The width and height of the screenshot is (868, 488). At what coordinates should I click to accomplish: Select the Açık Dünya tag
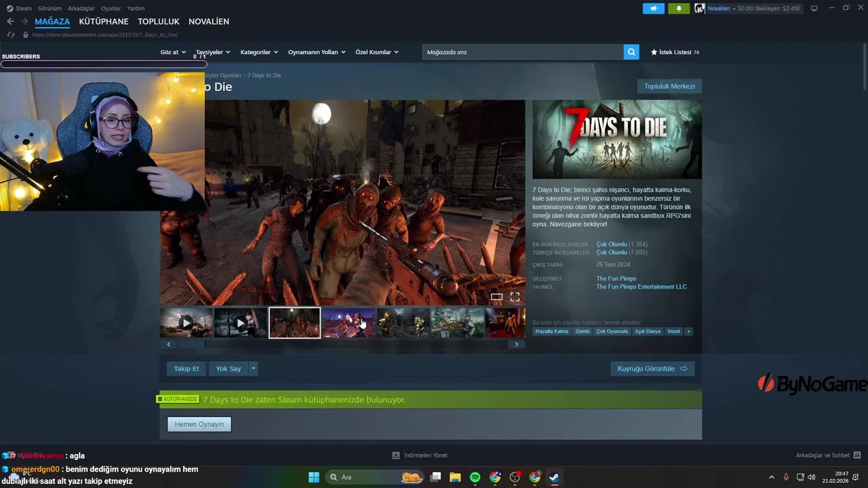(x=648, y=331)
